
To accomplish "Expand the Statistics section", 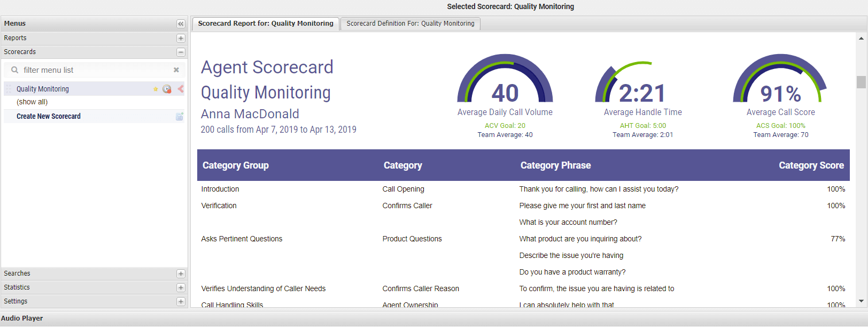I will tap(181, 288).
